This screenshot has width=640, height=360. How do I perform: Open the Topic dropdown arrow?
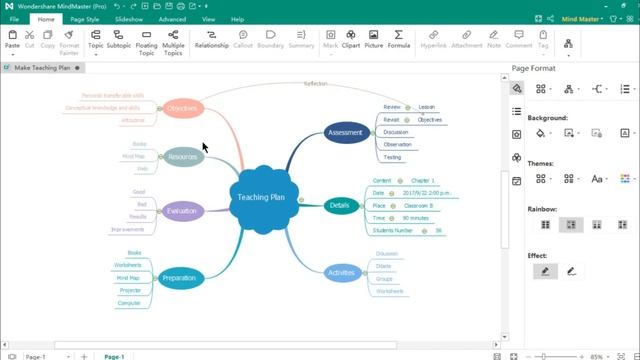(x=96, y=55)
